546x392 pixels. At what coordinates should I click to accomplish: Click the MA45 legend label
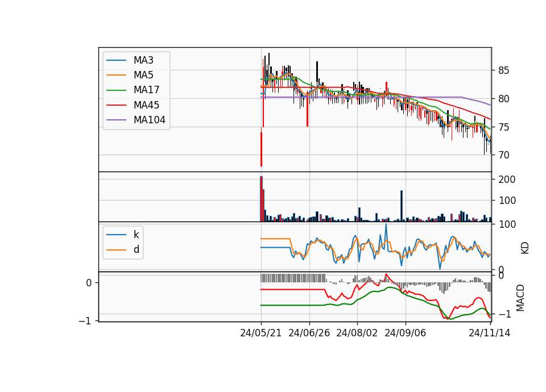click(x=146, y=105)
